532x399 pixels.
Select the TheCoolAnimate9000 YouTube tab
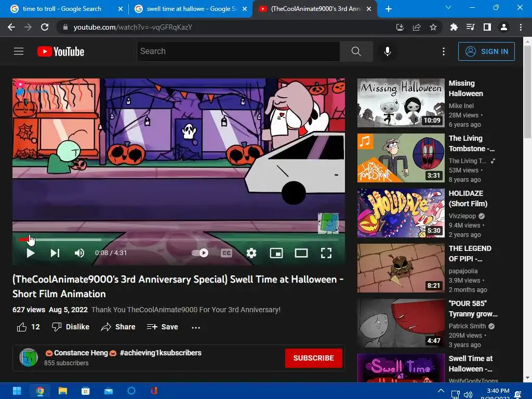coord(316,9)
